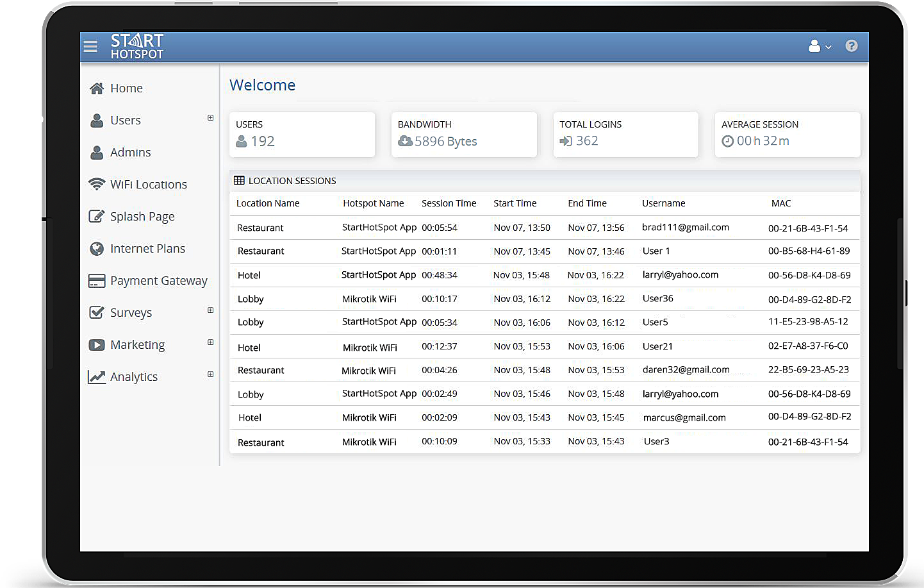Select username User 1

(656, 251)
